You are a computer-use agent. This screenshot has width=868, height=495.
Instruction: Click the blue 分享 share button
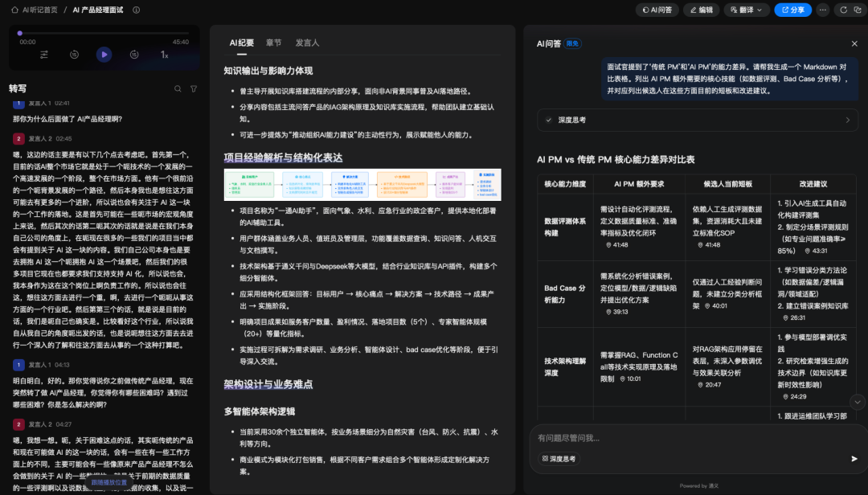(x=792, y=10)
